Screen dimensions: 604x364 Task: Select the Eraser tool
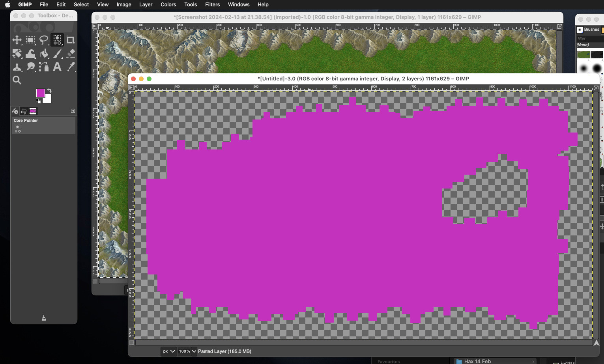coord(71,53)
